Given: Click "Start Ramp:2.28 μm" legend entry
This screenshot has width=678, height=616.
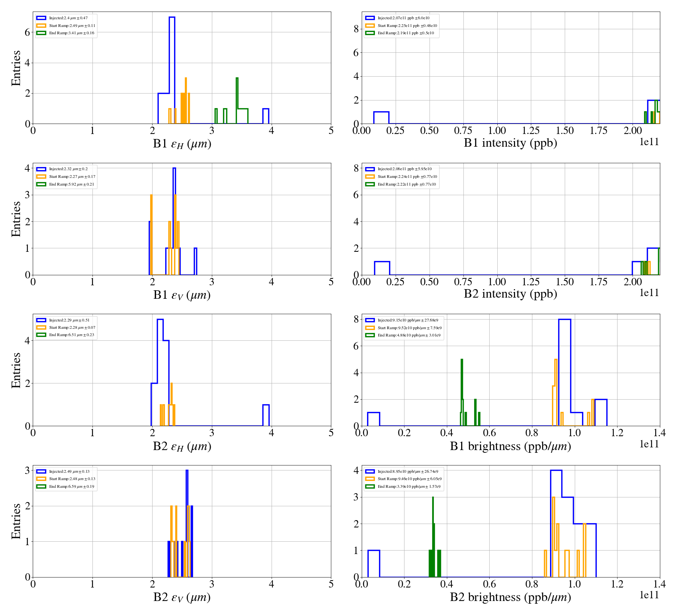Looking at the screenshot, I should click(72, 328).
